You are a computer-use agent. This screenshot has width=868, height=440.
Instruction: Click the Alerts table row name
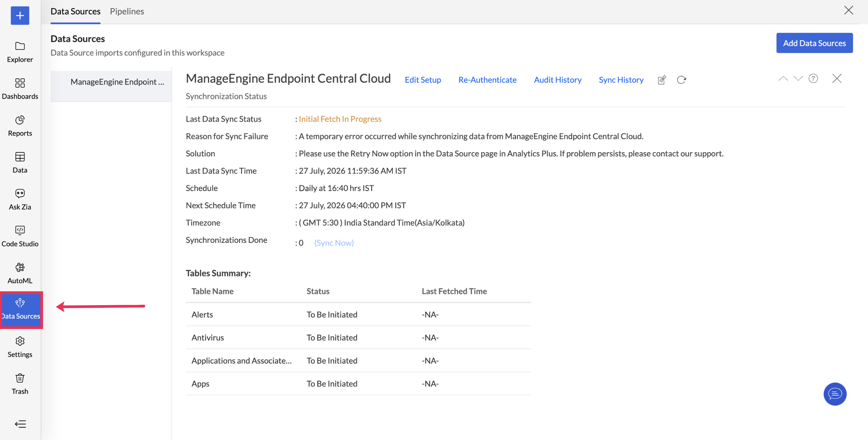[x=202, y=314]
